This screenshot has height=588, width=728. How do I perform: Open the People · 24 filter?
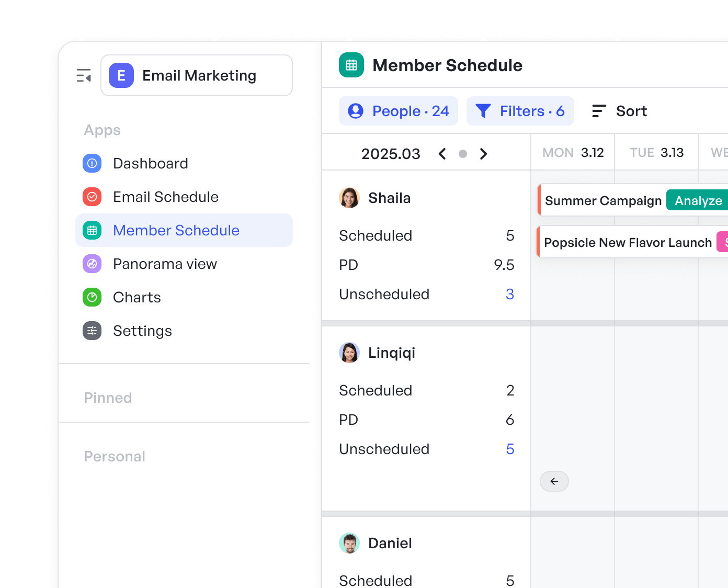point(399,111)
